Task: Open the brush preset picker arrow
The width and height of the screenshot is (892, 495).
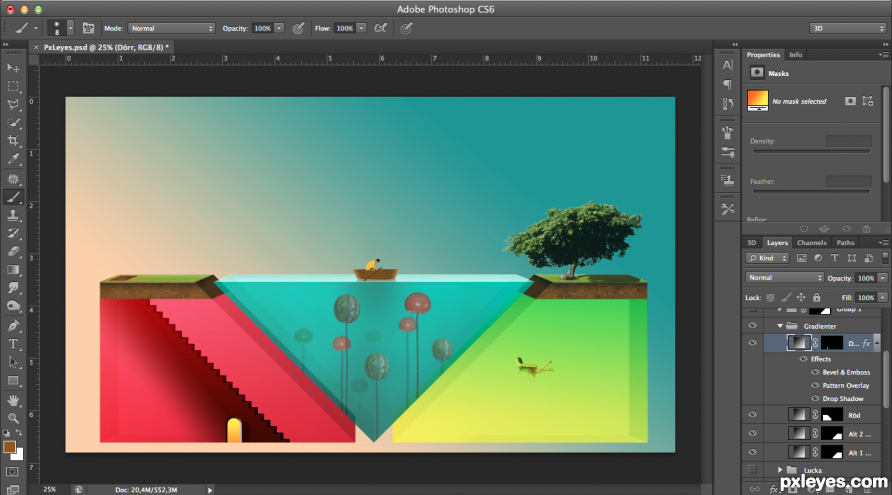Action: [x=71, y=28]
